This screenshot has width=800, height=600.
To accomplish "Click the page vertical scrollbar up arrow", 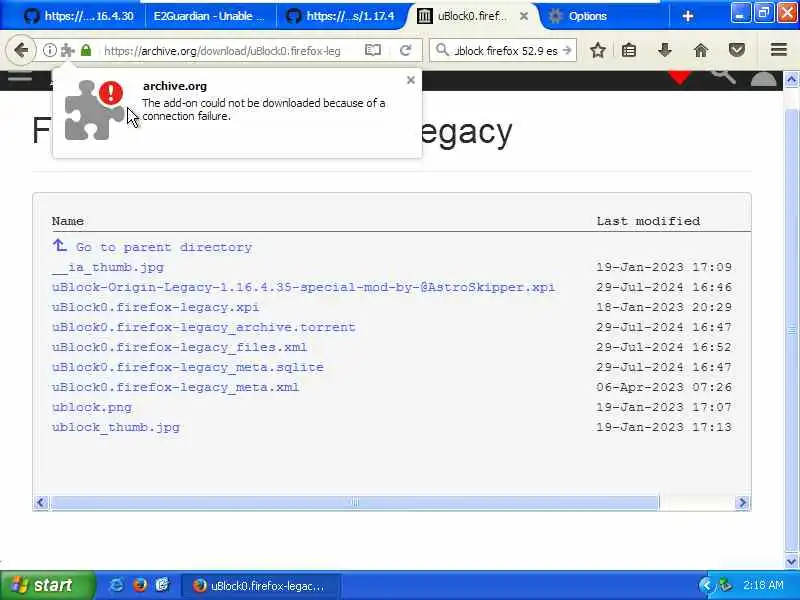I will tap(791, 80).
